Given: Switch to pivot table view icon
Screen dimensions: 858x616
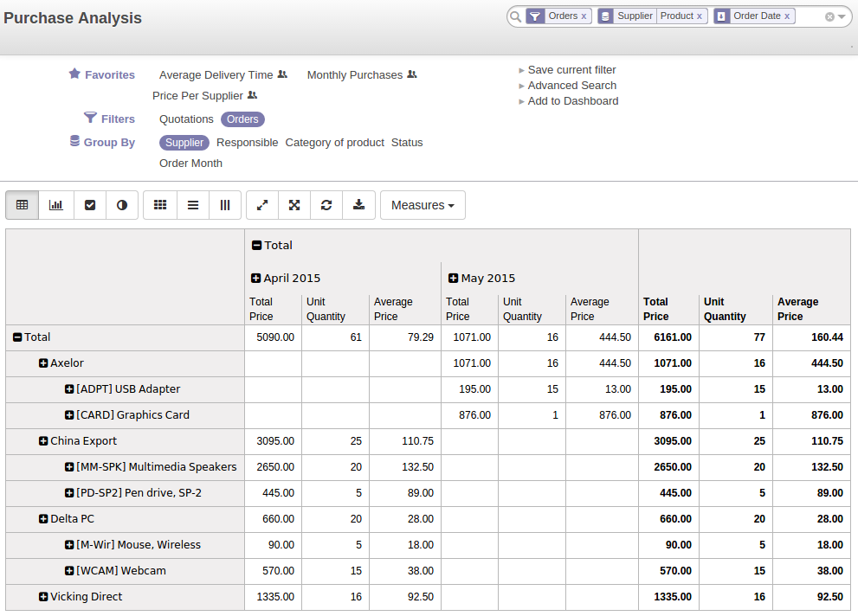Looking at the screenshot, I should pyautogui.click(x=23, y=205).
